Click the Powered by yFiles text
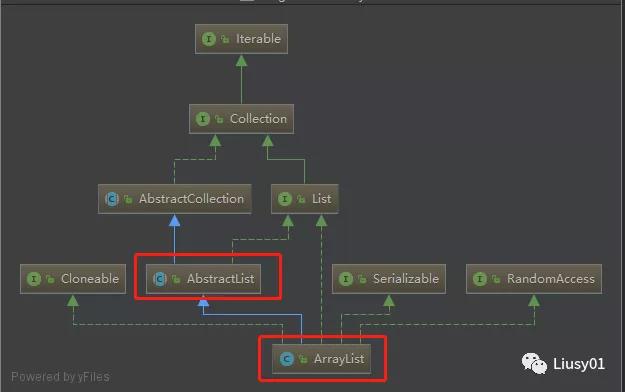This screenshot has width=625, height=392. pyautogui.click(x=60, y=377)
